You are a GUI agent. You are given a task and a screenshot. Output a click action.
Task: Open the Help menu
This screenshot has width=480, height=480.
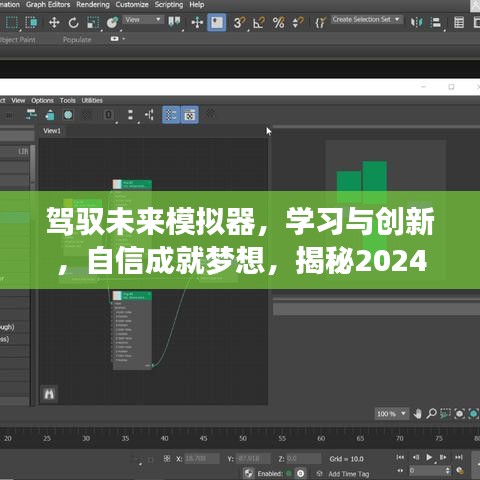pyautogui.click(x=197, y=5)
